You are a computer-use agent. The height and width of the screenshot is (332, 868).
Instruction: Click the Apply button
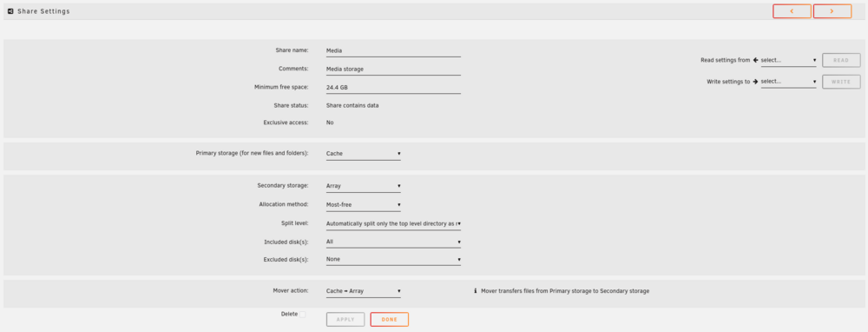[345, 319]
